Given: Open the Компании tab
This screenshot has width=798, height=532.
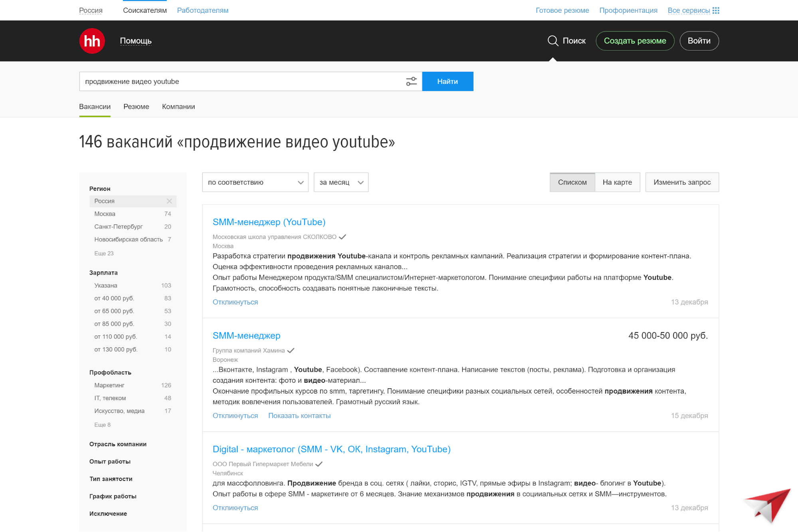Looking at the screenshot, I should pos(178,107).
